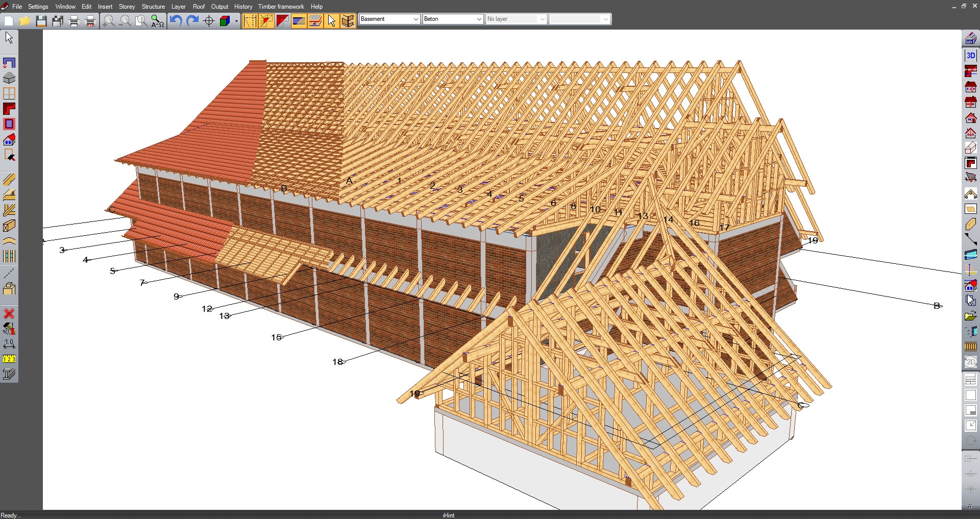Select the window insertion tool icon
Viewport: 980px width, 519px height.
click(x=9, y=93)
